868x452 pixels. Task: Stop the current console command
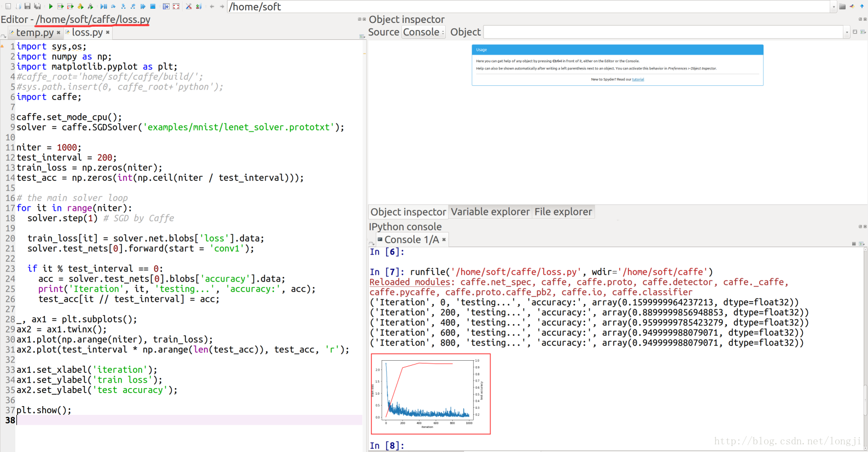[854, 244]
